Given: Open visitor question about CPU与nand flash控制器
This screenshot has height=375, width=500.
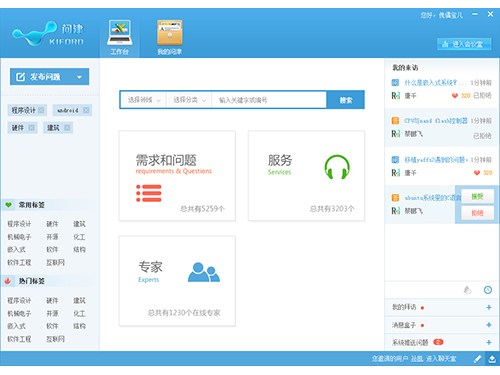Looking at the screenshot, I should (x=436, y=121).
